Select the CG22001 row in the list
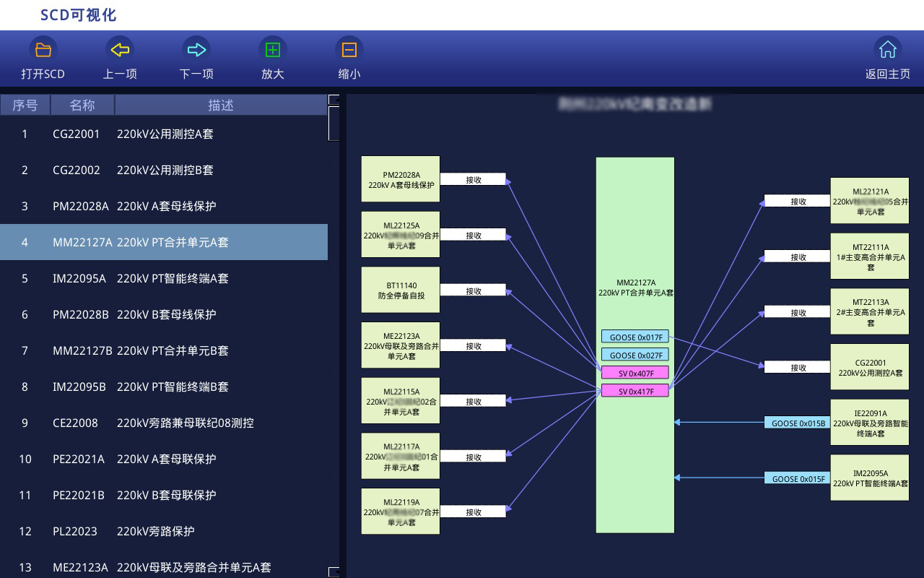 164,134
